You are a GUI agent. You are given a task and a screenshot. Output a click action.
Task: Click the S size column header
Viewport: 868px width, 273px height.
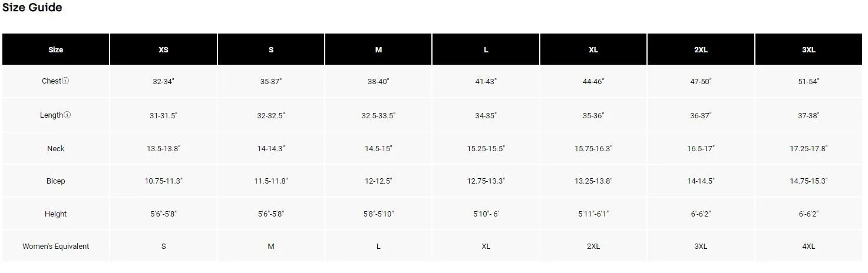click(x=271, y=49)
